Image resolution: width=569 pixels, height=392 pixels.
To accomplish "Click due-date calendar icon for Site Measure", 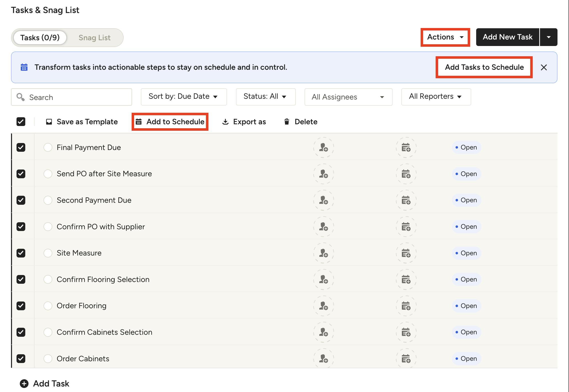I will (x=406, y=253).
